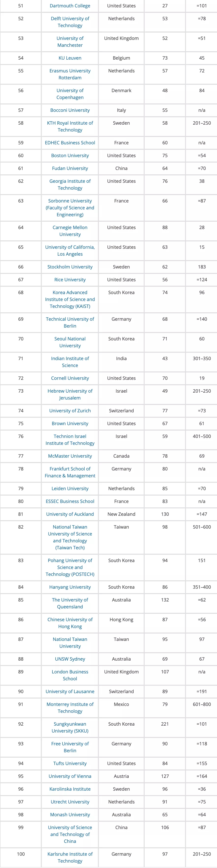
Task: Visit the London Business School link
Action: (x=70, y=675)
